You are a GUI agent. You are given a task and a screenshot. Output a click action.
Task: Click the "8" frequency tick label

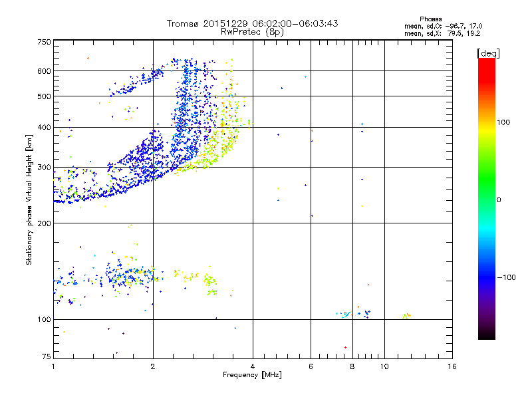[x=352, y=366]
